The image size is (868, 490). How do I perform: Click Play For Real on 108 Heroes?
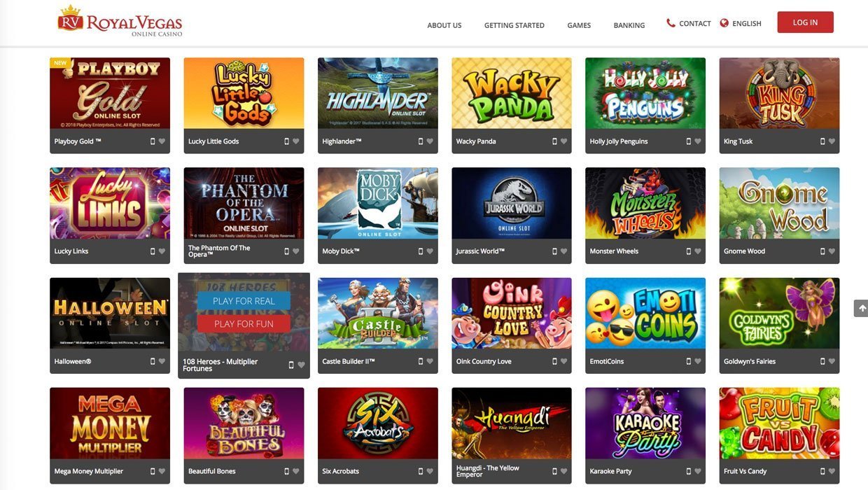(244, 301)
